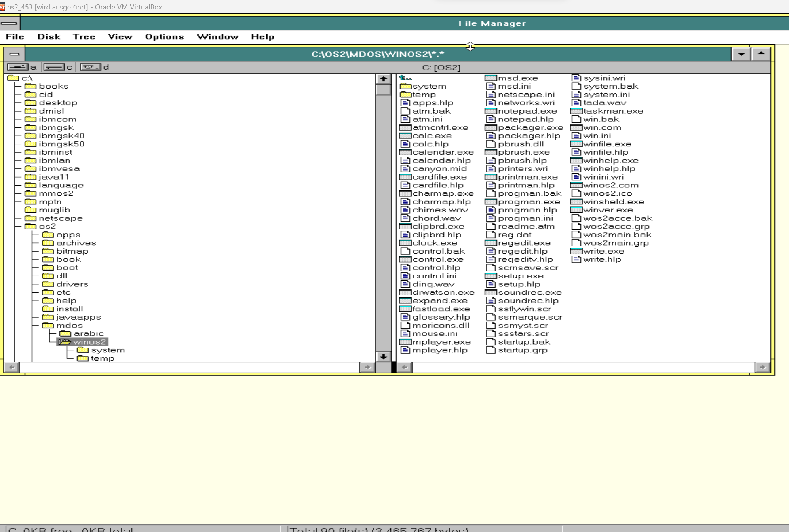The height and width of the screenshot is (532, 789).
Task: Select the os2 folder in tree
Action: pos(40,226)
